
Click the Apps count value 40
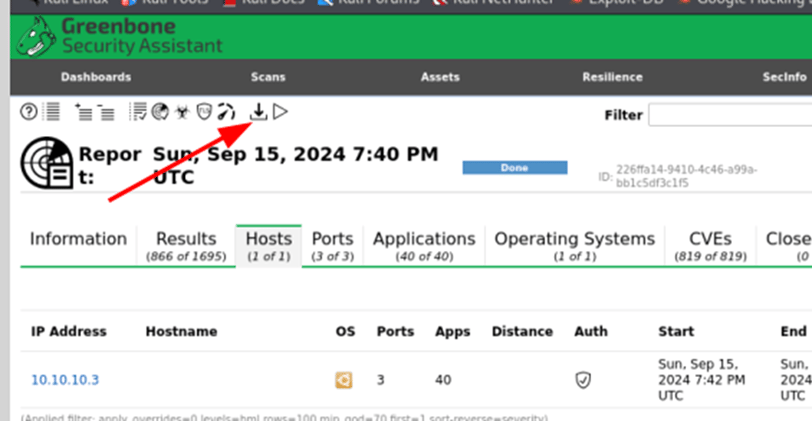click(443, 380)
